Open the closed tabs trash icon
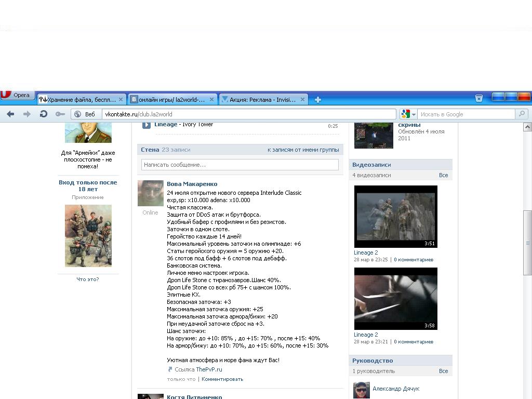Image resolution: width=532 pixels, height=399 pixels. click(478, 98)
